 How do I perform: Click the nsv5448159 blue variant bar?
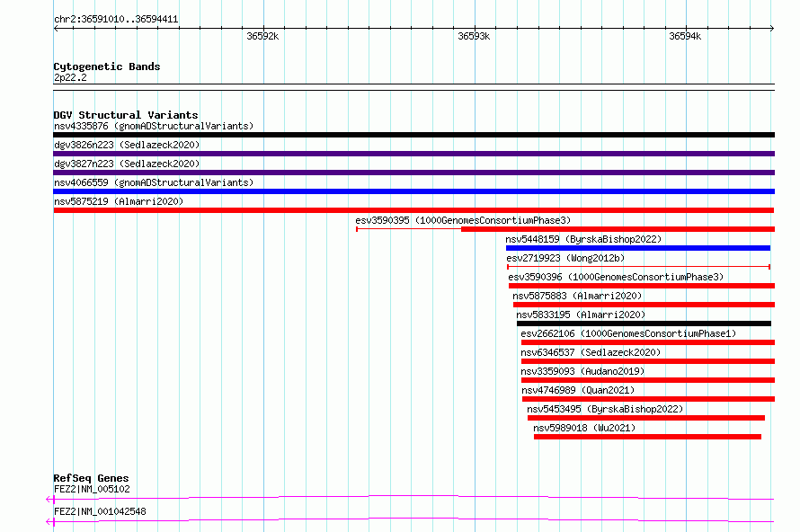coord(638,248)
